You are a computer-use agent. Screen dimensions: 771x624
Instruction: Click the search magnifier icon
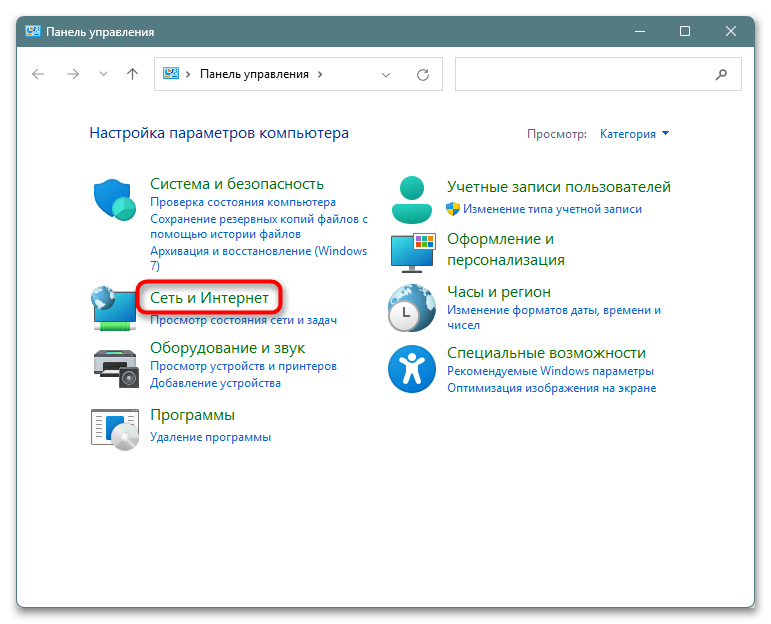pyautogui.click(x=721, y=74)
